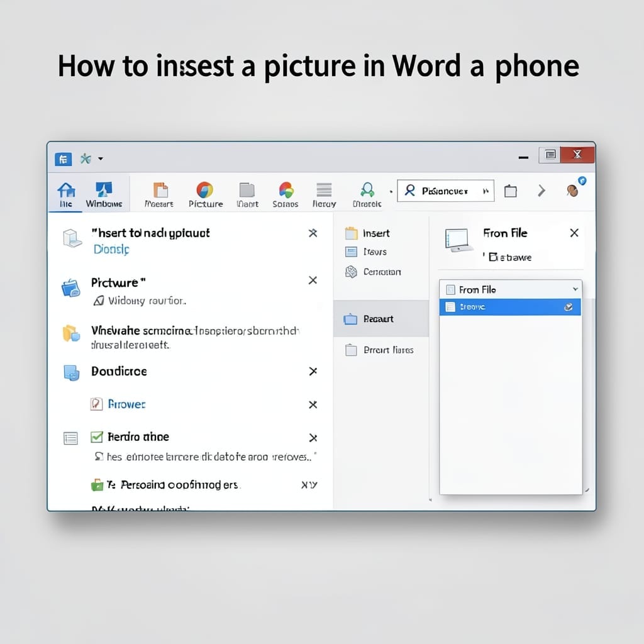
Task: Select the highlighted Recaurt item
Action: coord(381,319)
